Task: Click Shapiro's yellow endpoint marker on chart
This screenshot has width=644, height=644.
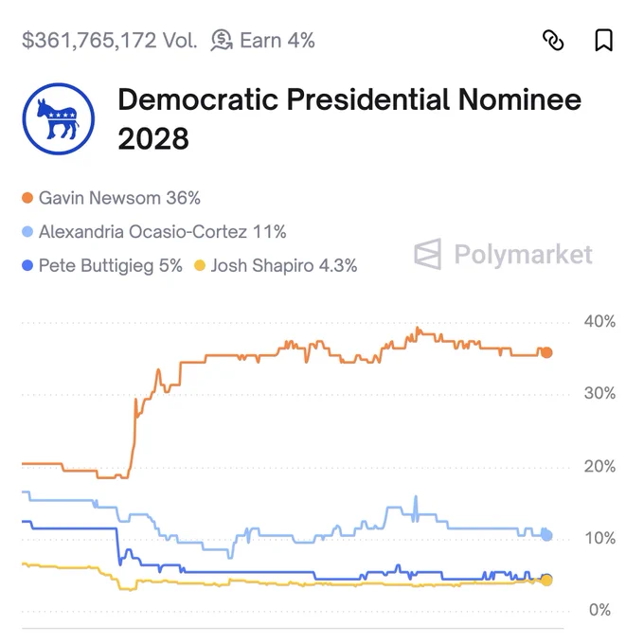Action: pos(546,581)
